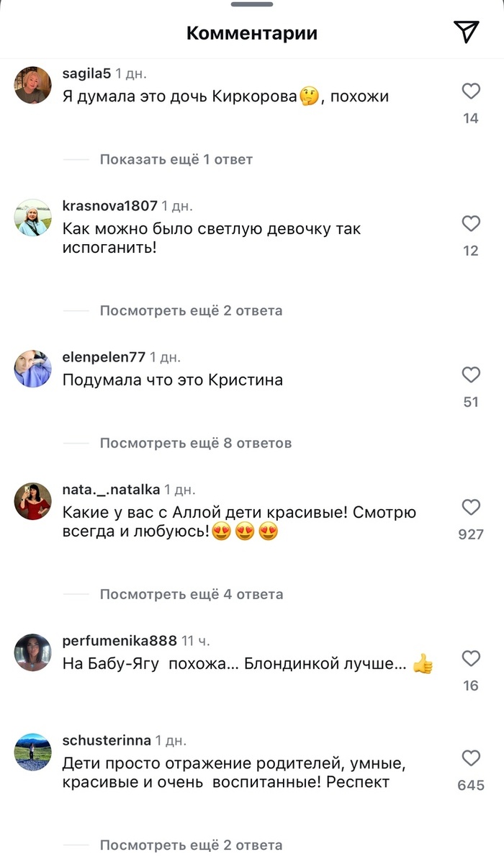Tap the sheet drag handle at the top

pyautogui.click(x=252, y=4)
